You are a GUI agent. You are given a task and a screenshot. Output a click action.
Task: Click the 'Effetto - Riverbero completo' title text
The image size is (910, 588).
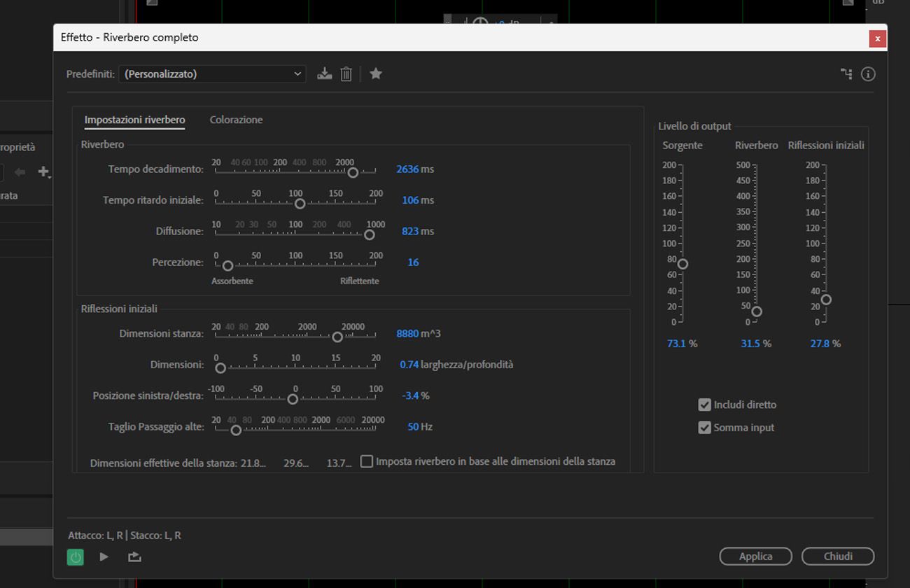[x=129, y=37]
